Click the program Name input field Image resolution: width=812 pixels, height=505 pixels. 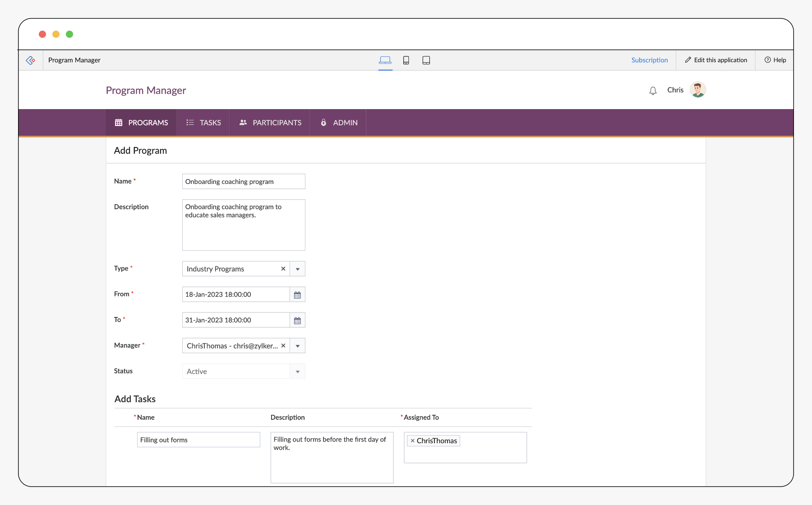[x=244, y=182]
